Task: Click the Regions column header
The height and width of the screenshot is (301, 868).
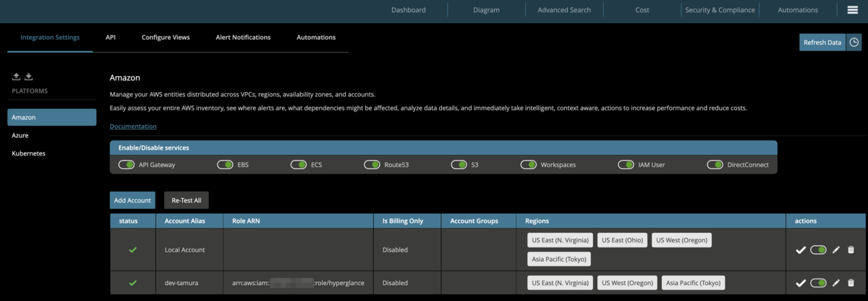Action: click(x=651, y=221)
